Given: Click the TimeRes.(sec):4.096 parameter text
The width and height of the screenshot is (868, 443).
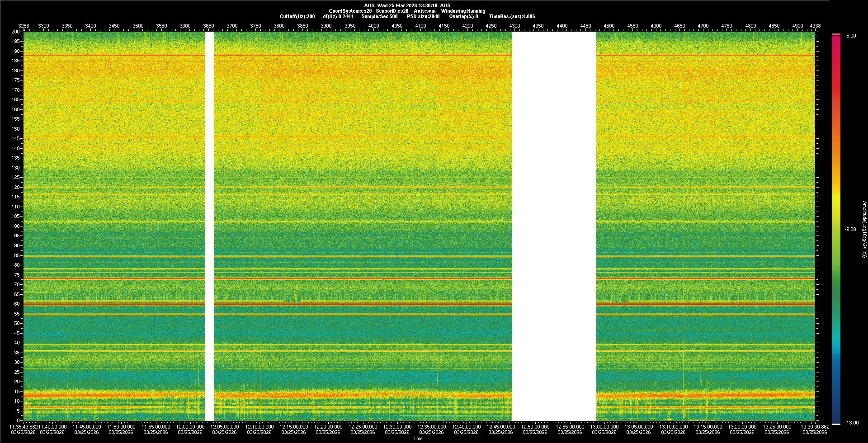Looking at the screenshot, I should coord(512,16).
